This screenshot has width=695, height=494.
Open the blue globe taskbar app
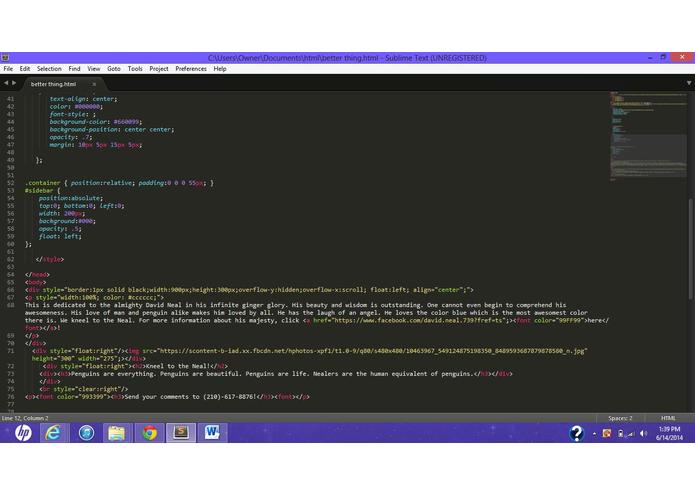coord(86,433)
